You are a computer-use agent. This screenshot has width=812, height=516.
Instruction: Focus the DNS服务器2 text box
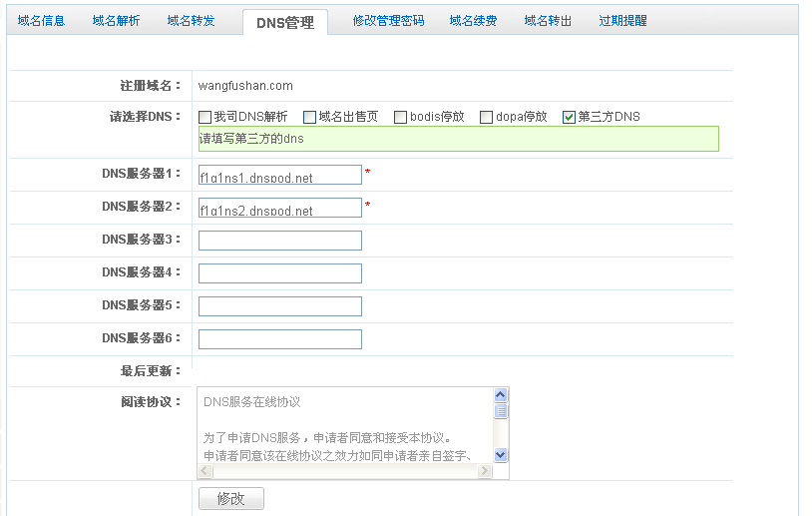click(x=279, y=208)
